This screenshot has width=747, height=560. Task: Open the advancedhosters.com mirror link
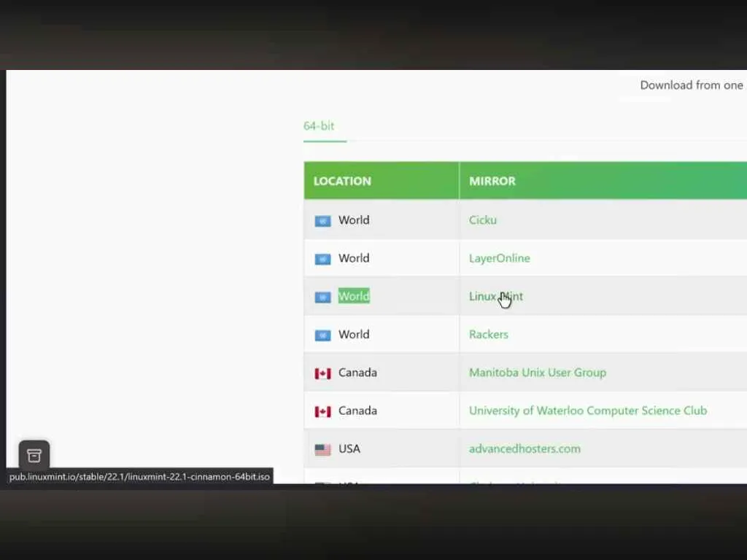pyautogui.click(x=525, y=448)
